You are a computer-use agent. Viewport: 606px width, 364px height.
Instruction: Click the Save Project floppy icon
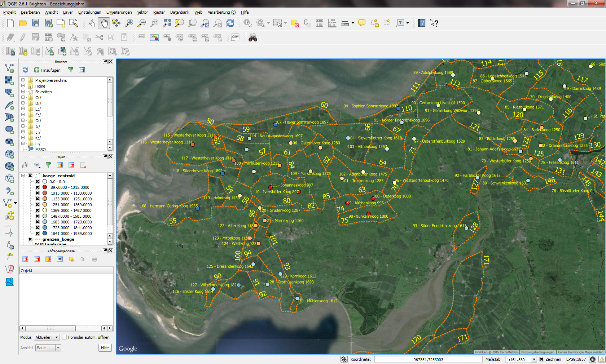tap(35, 23)
